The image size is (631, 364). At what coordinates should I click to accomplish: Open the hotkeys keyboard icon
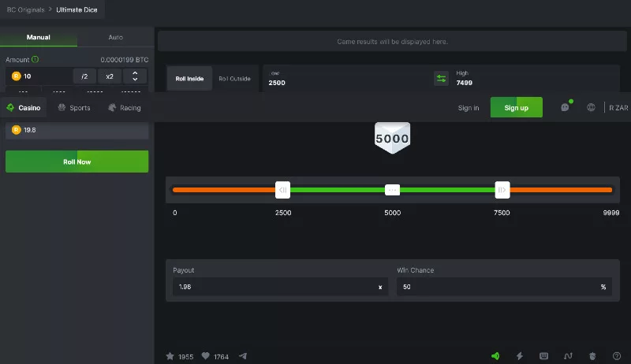pyautogui.click(x=543, y=356)
